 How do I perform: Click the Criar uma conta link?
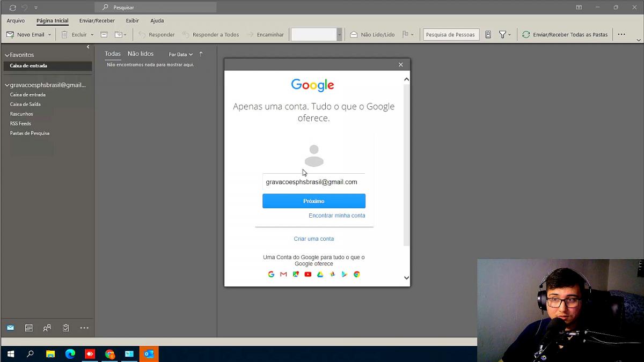pos(314,239)
